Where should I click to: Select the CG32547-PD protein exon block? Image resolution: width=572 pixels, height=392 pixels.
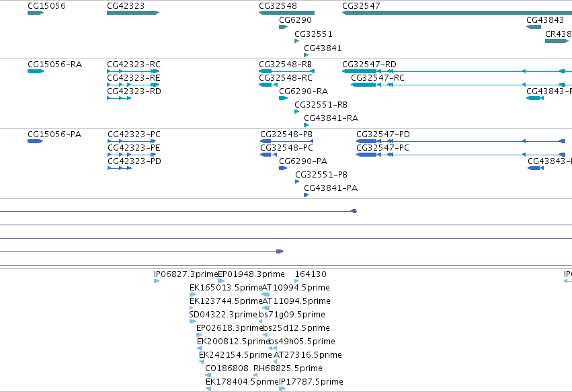coord(366,141)
